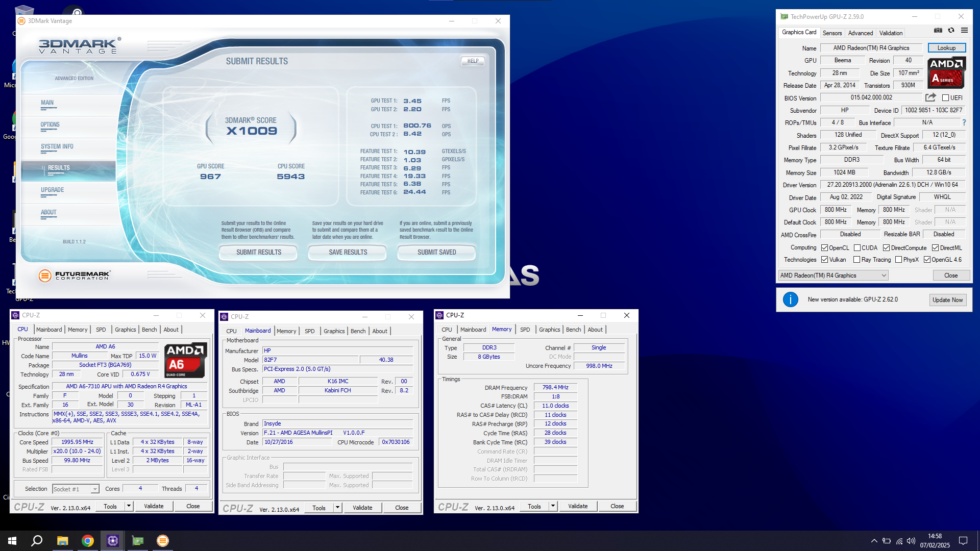Screen dimensions: 980x551
Task: Click the blue info icon in update notice
Action: 790,299
